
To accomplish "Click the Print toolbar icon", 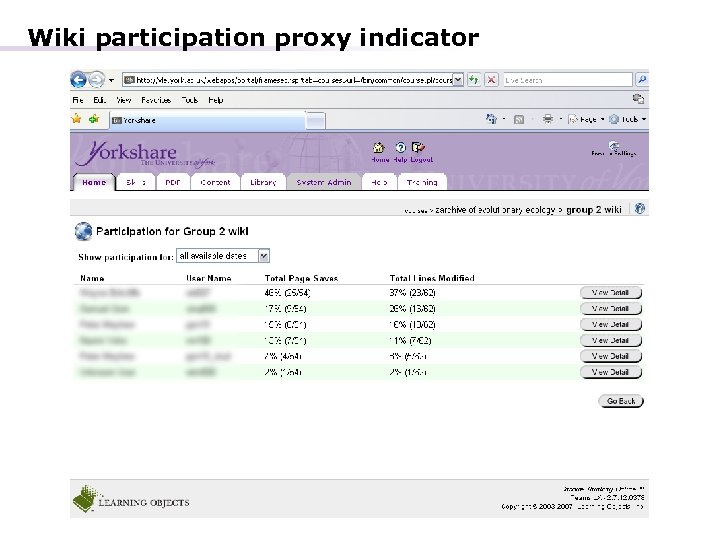I will point(547,119).
